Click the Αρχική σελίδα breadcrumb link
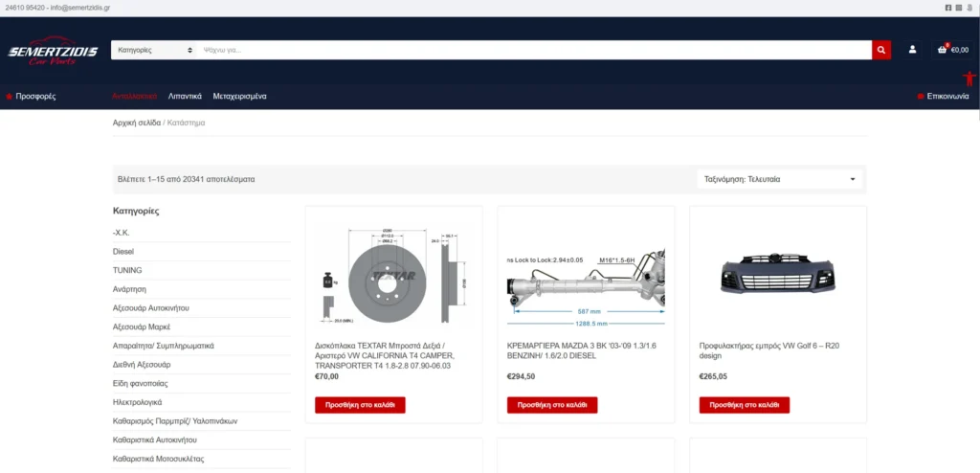This screenshot has width=980, height=473. pyautogui.click(x=137, y=123)
